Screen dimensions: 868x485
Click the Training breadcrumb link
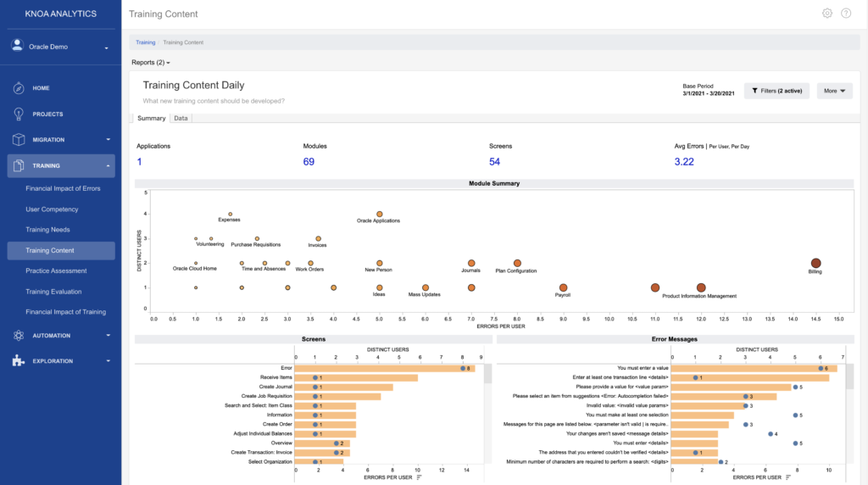click(146, 42)
